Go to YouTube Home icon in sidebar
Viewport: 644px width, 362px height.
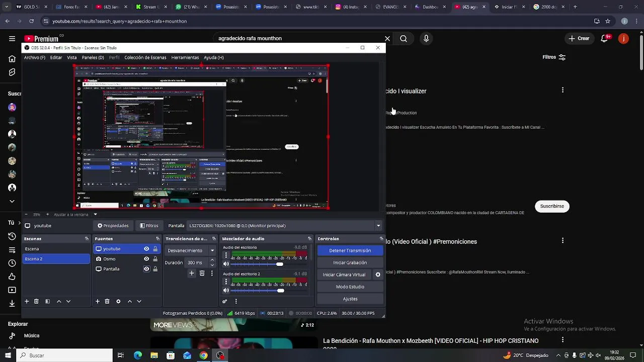coord(12,59)
